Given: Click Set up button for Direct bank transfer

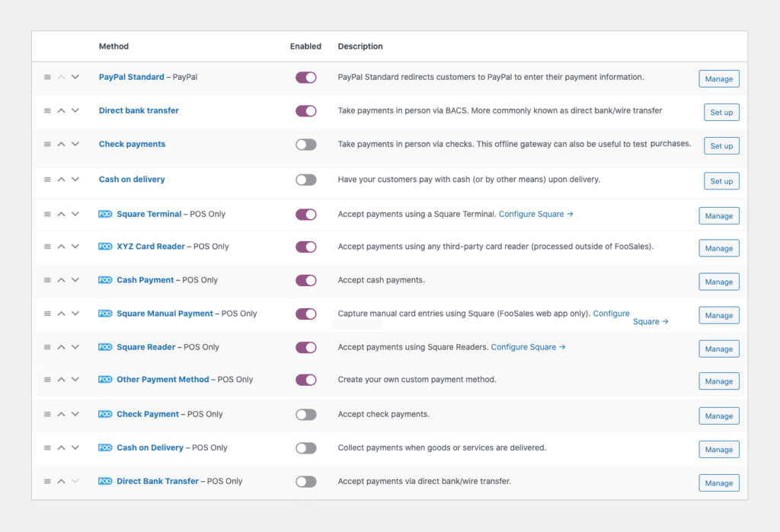Looking at the screenshot, I should point(721,113).
